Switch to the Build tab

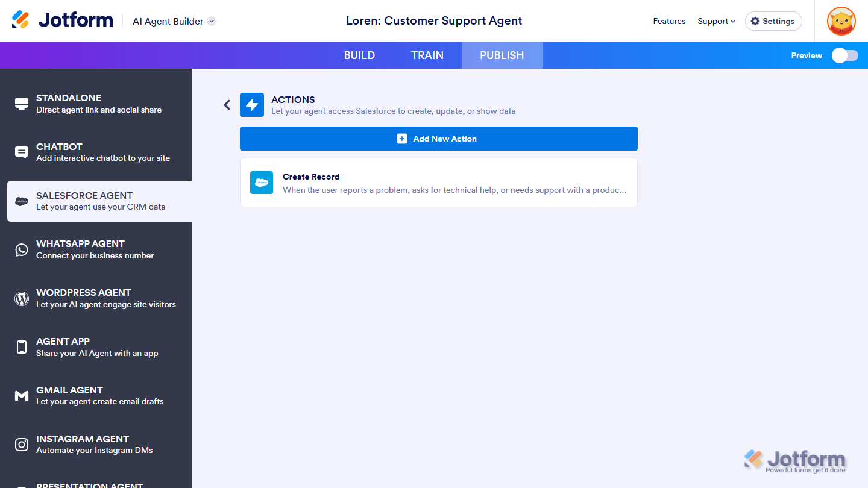(x=359, y=55)
